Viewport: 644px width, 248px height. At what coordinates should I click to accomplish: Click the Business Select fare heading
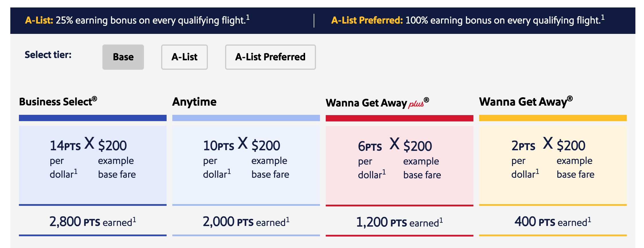point(58,102)
